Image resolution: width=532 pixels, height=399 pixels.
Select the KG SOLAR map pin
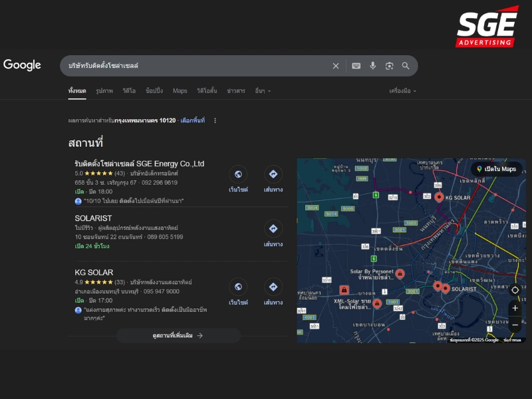(x=439, y=197)
